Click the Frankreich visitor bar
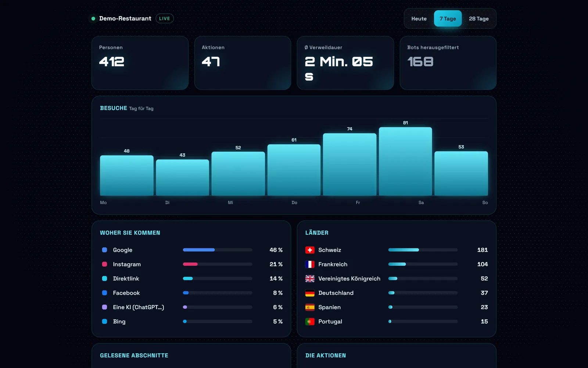The image size is (588, 368). coord(423,264)
